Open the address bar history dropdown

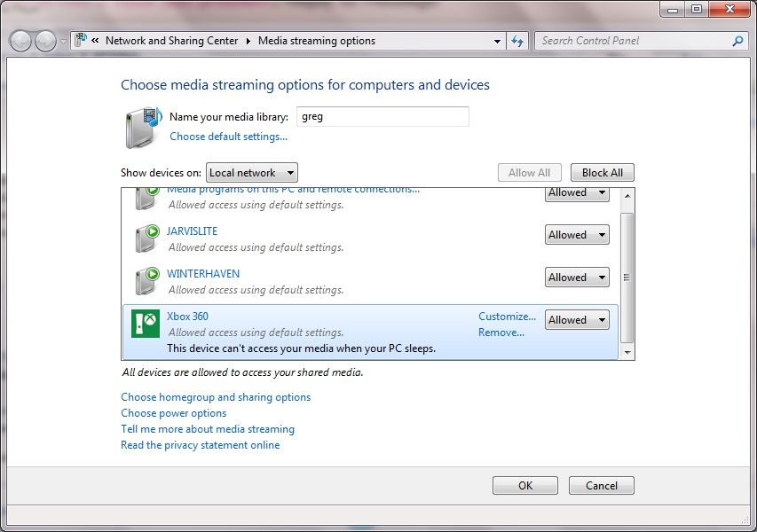click(497, 41)
